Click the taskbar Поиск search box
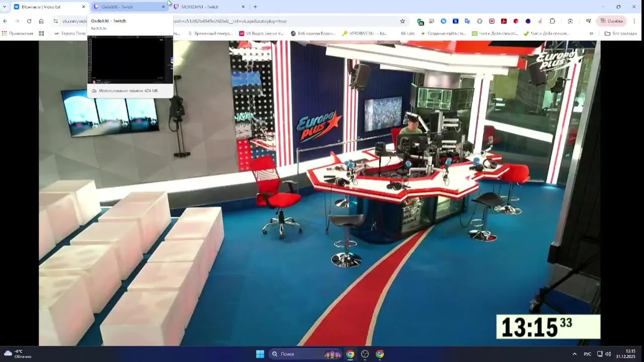The height and width of the screenshot is (362, 644). click(x=306, y=354)
